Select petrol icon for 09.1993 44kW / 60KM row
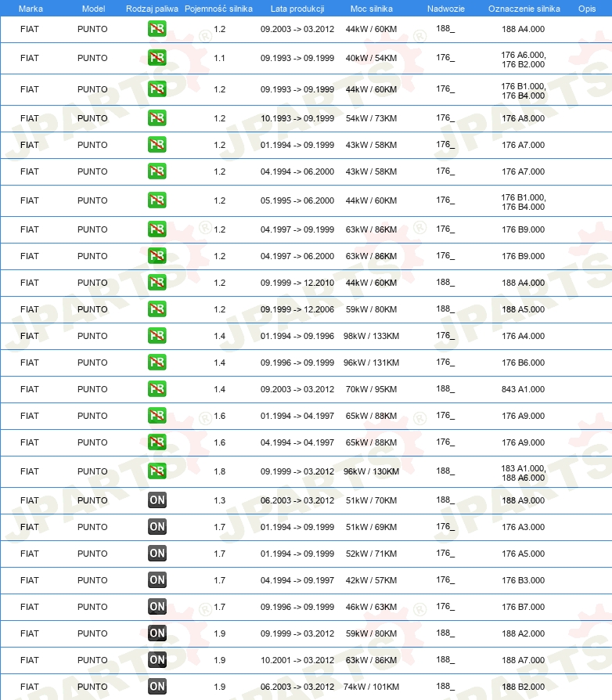 click(x=157, y=88)
